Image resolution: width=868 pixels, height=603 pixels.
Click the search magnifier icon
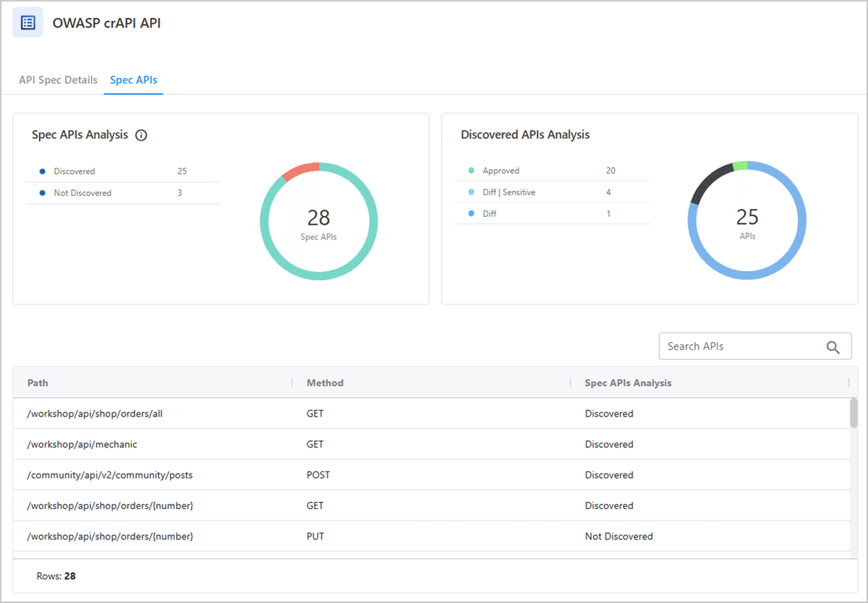pos(833,346)
